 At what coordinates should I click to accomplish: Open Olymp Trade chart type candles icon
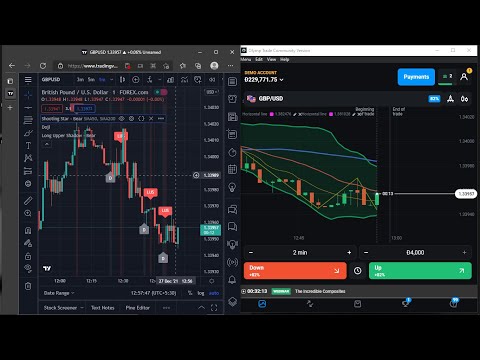coord(464,99)
